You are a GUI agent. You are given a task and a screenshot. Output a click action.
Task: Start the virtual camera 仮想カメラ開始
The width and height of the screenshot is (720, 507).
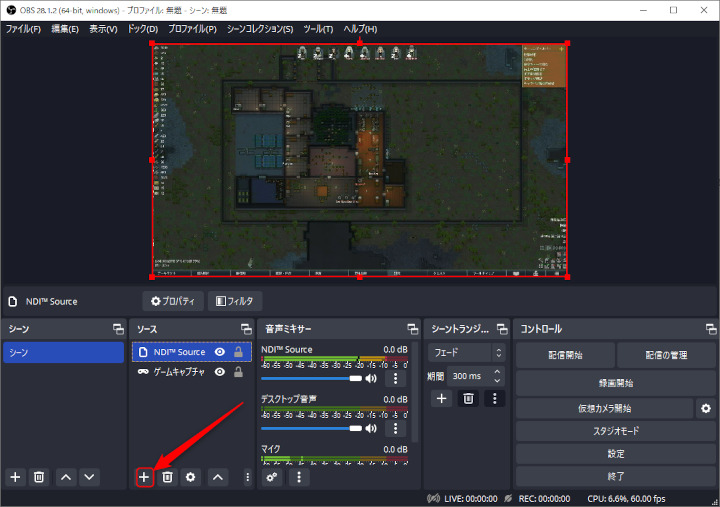604,408
